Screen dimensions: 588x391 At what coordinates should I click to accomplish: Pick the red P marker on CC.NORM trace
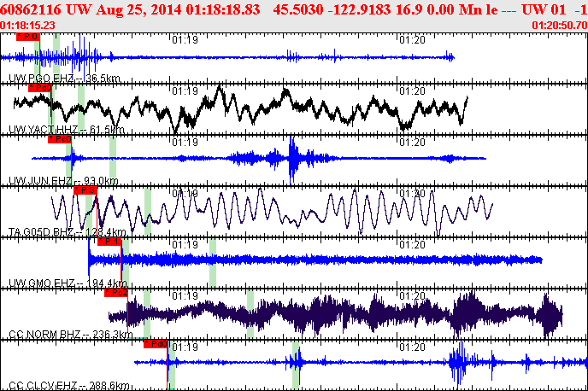[x=116, y=293]
